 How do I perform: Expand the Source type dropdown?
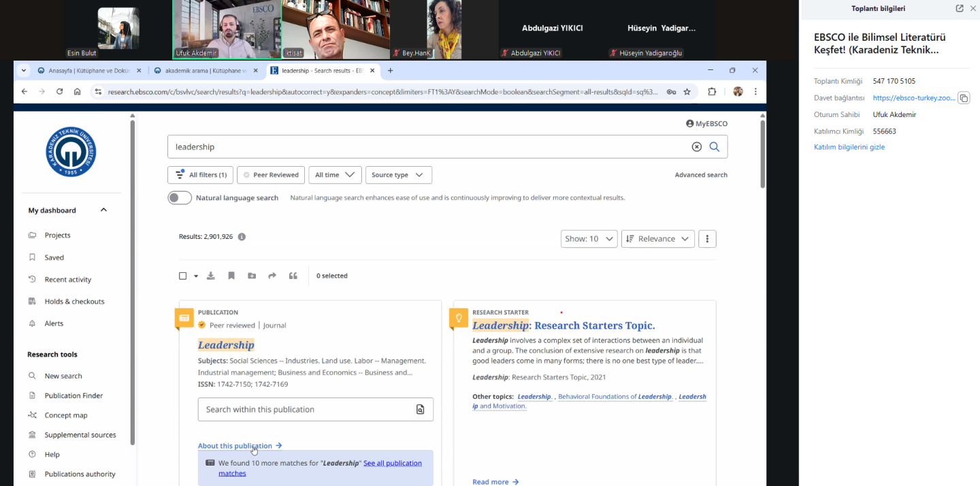[x=398, y=175]
